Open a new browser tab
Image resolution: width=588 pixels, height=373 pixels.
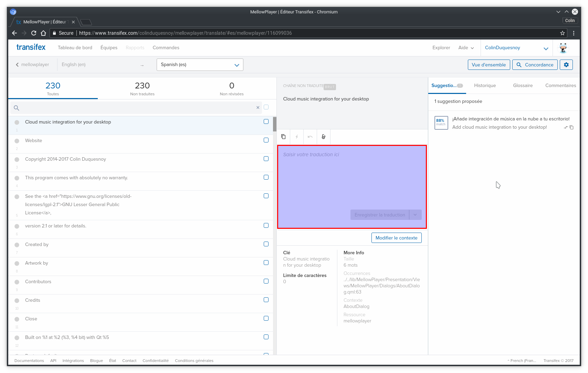pyautogui.click(x=86, y=22)
